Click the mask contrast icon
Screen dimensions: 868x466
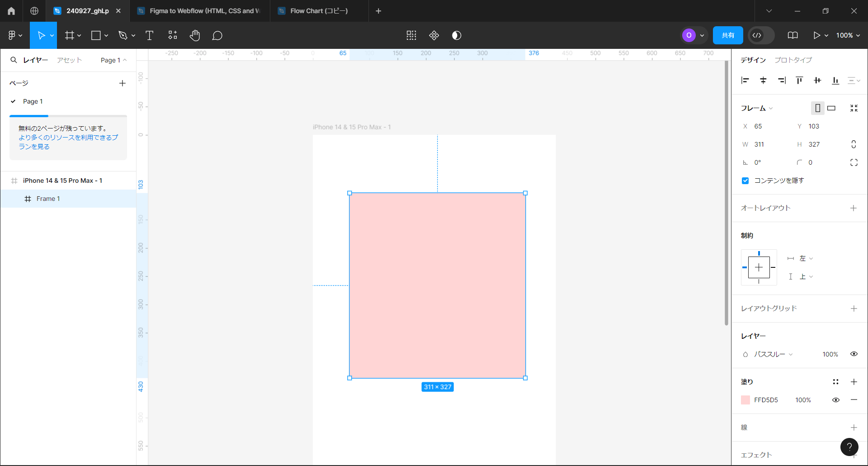pos(457,35)
